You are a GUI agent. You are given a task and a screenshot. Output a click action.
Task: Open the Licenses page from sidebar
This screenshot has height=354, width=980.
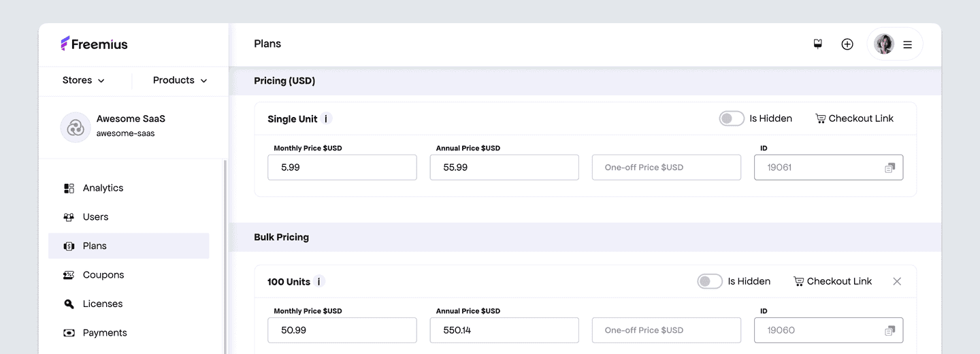pos(102,304)
